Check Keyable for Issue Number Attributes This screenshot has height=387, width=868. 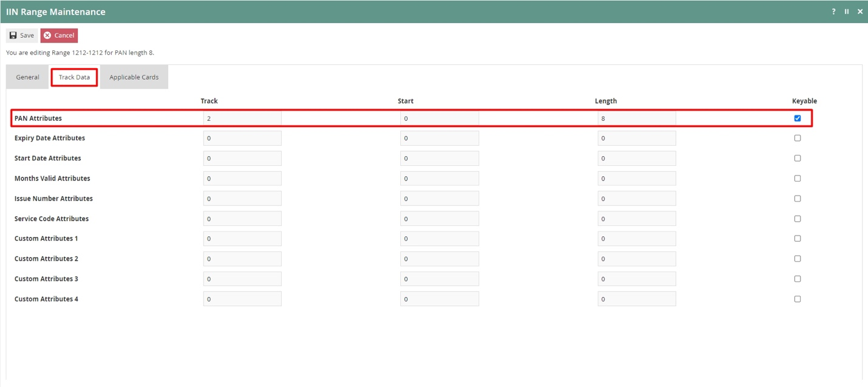[798, 198]
